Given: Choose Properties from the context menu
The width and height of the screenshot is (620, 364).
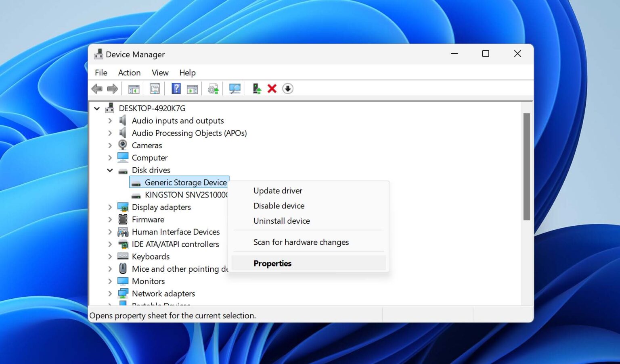Looking at the screenshot, I should (272, 263).
